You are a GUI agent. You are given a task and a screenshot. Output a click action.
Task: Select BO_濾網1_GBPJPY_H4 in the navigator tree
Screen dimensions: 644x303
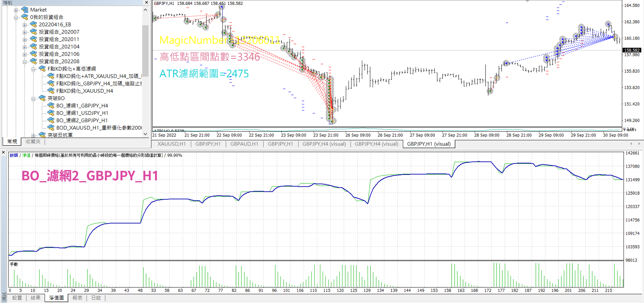tap(82, 106)
